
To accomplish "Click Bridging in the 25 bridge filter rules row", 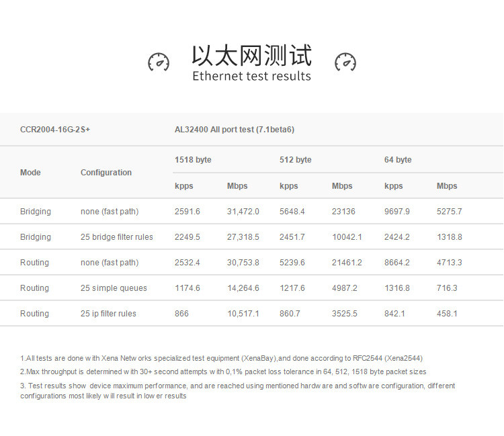I will (x=36, y=237).
